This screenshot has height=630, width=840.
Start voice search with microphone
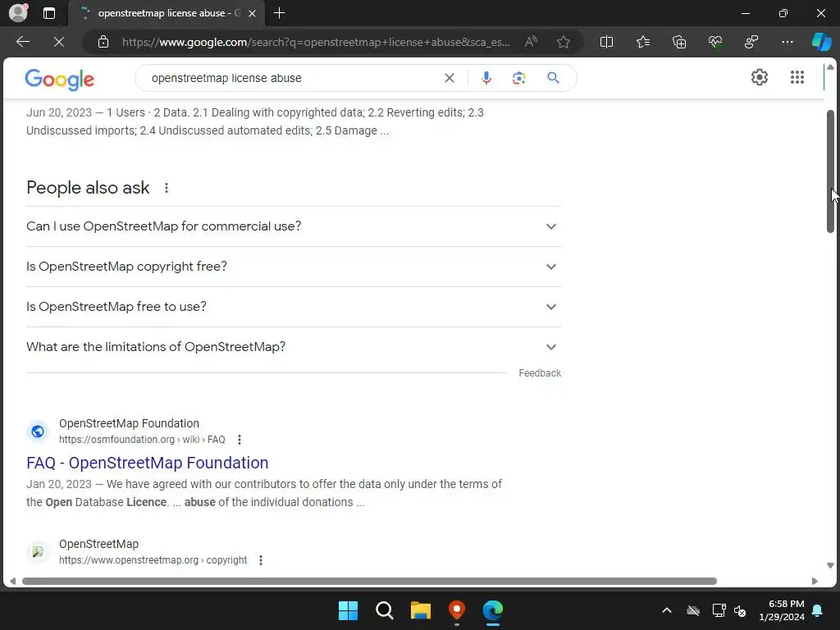tap(486, 78)
